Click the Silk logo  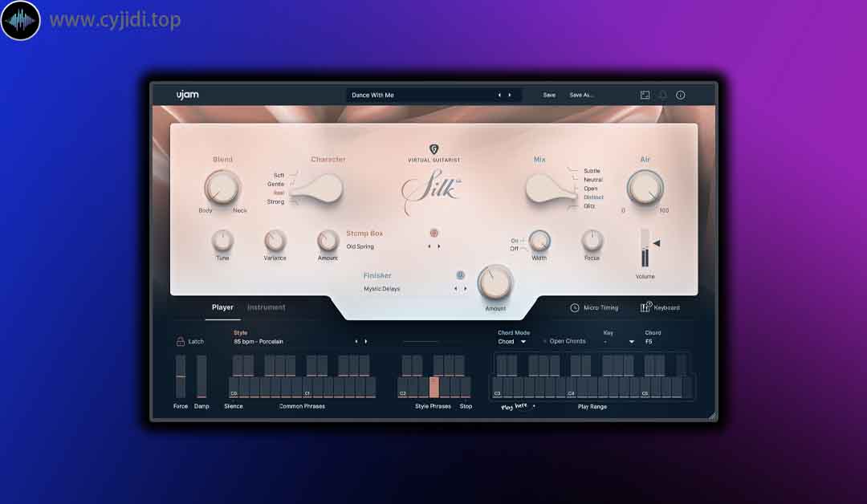point(432,191)
